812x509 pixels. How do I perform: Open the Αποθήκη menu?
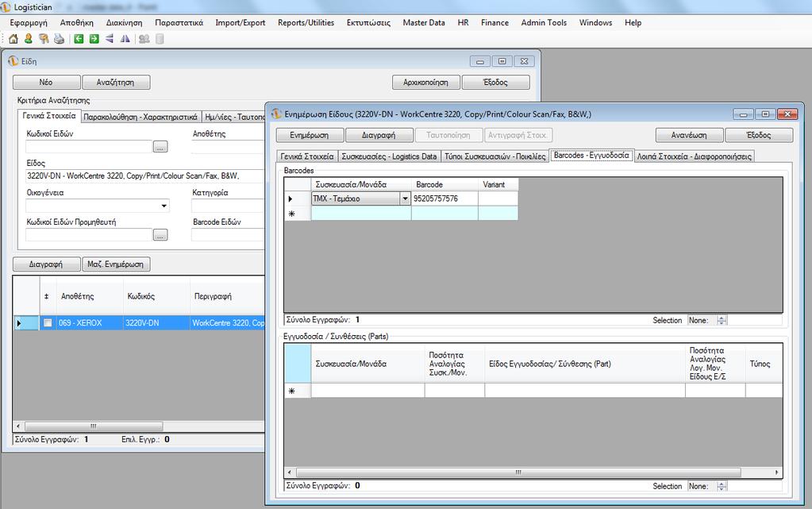pos(77,23)
